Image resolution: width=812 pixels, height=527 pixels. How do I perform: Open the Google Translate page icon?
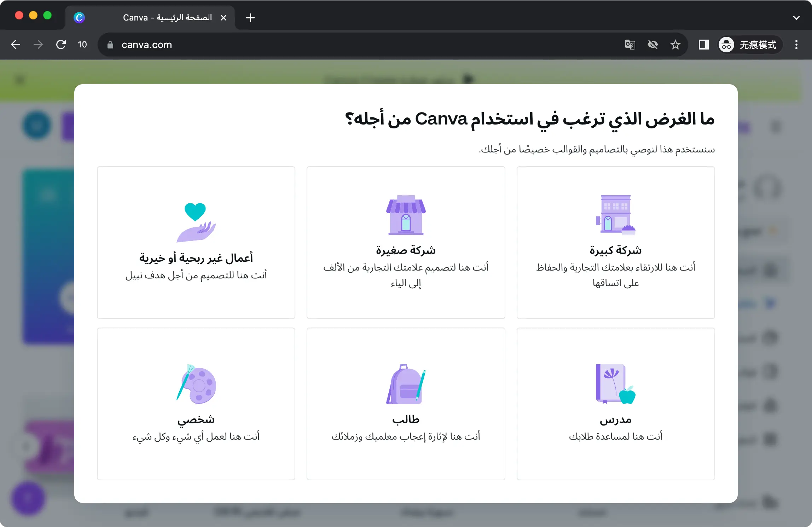tap(630, 45)
